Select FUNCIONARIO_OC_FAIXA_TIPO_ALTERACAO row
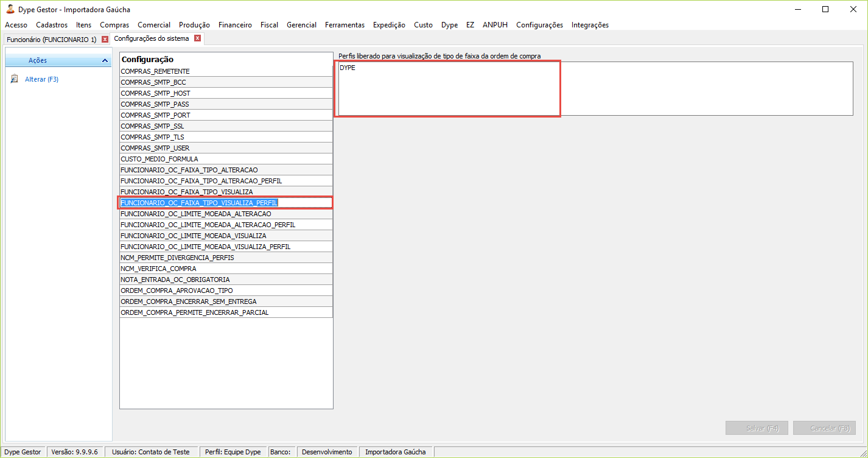The height and width of the screenshot is (458, 868). [x=226, y=170]
